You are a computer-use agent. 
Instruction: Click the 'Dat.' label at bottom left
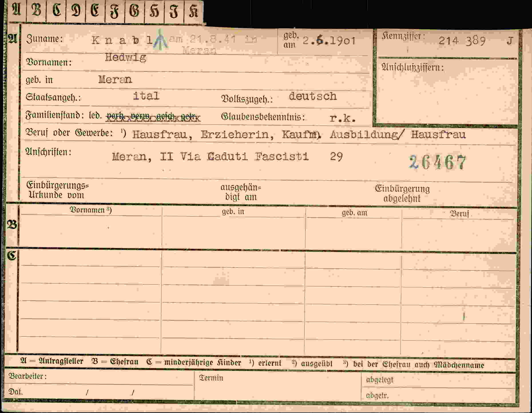16,392
